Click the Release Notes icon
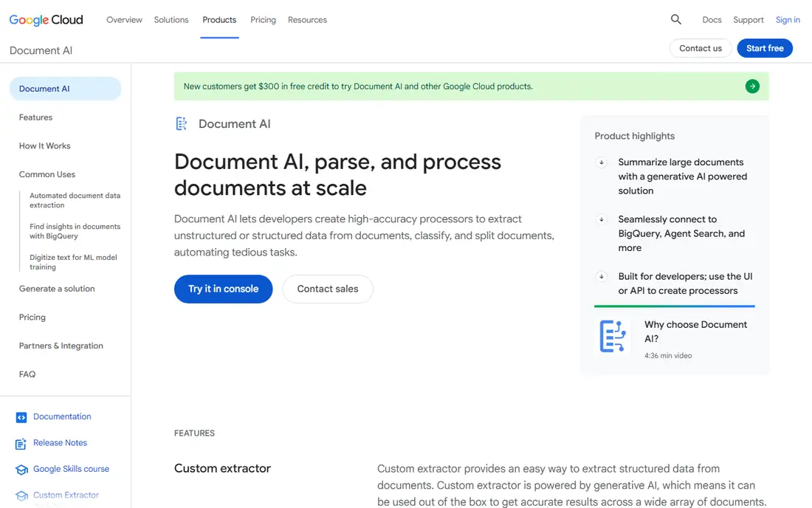812x508 pixels. [21, 444]
